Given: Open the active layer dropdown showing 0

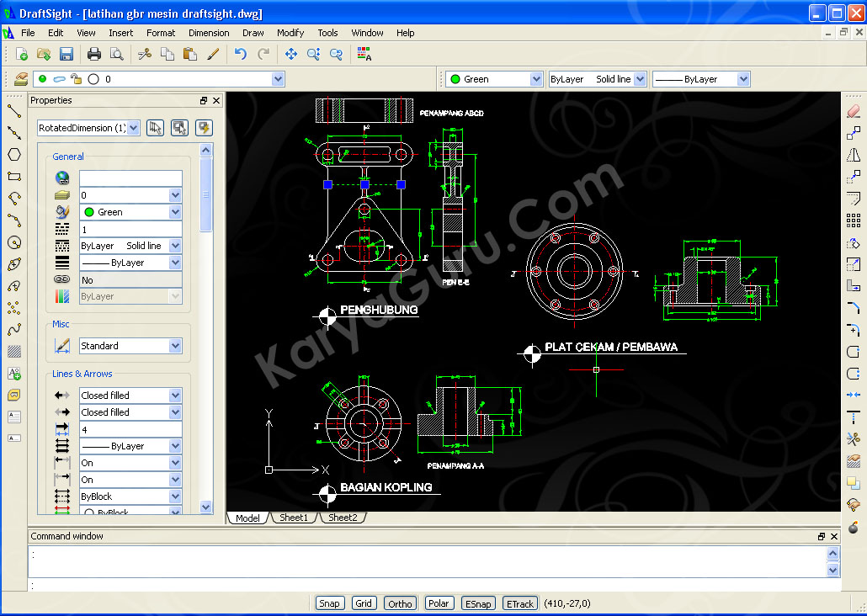Looking at the screenshot, I should tap(276, 78).
